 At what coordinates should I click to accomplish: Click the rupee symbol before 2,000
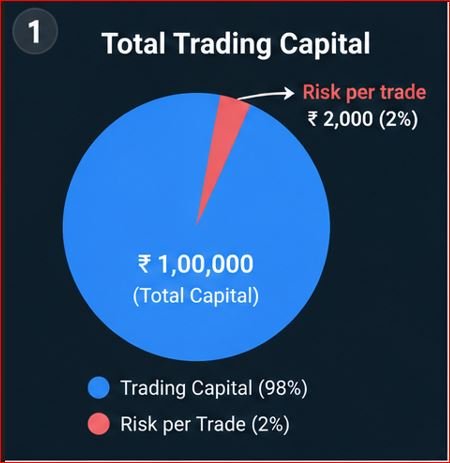coord(313,119)
